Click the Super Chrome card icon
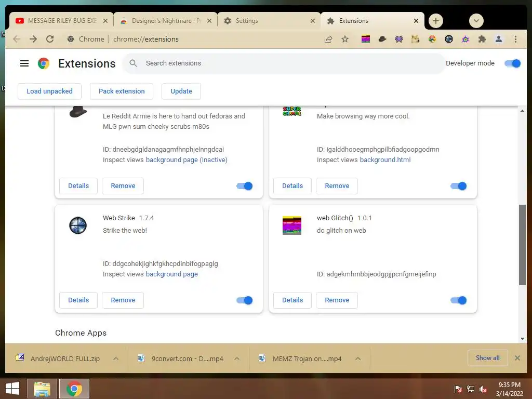The image size is (532, 399). (292, 111)
